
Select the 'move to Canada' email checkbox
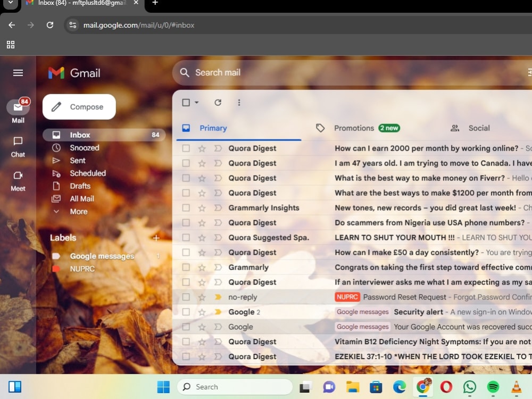point(186,163)
